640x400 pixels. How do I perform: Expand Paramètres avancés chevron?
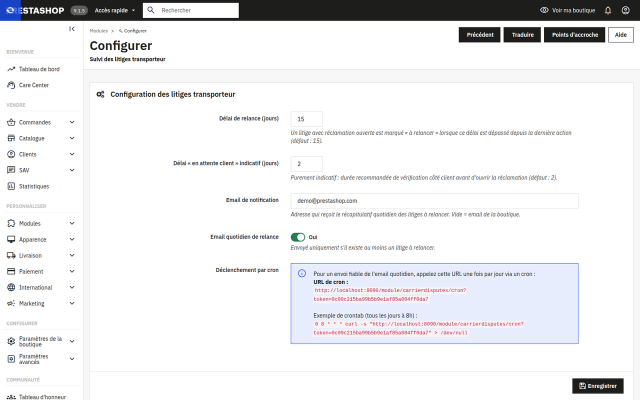72,359
